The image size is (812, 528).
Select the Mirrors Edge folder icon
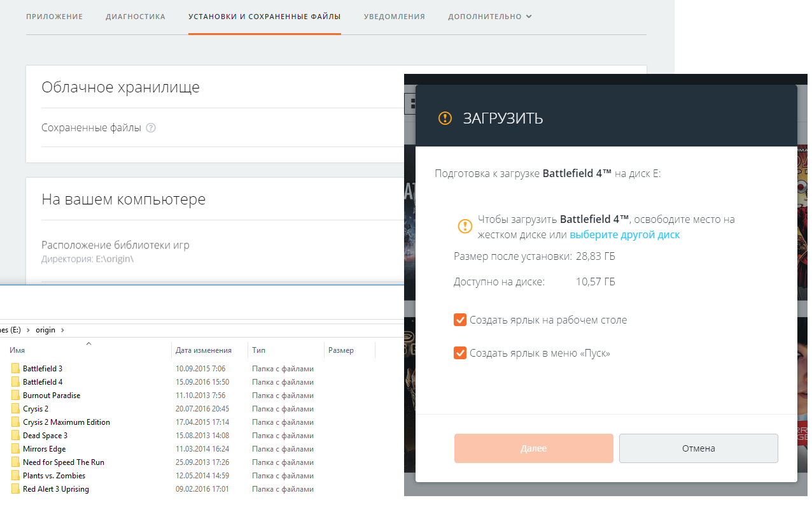point(16,448)
